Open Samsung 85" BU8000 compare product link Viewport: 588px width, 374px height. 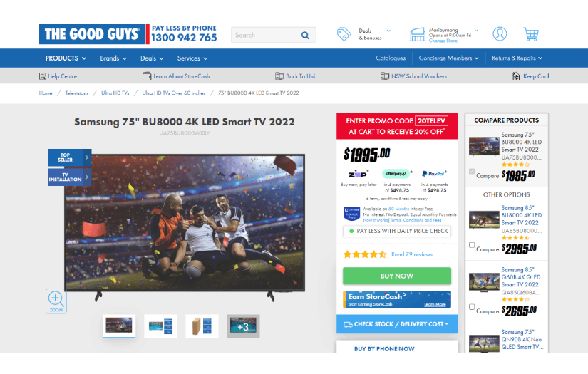tap(522, 215)
